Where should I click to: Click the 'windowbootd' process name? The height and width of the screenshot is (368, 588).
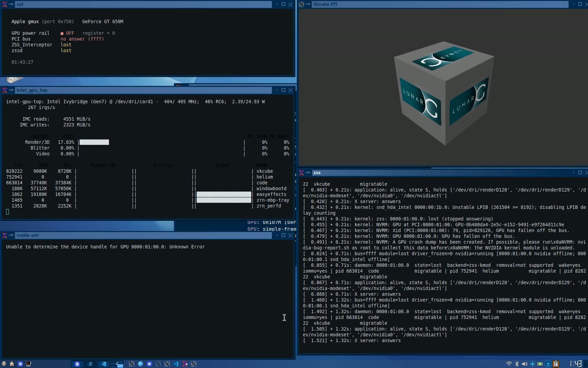(272, 189)
